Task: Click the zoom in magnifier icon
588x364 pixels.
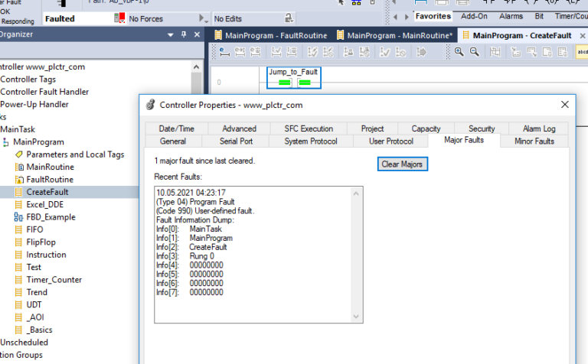Action: [x=459, y=52]
